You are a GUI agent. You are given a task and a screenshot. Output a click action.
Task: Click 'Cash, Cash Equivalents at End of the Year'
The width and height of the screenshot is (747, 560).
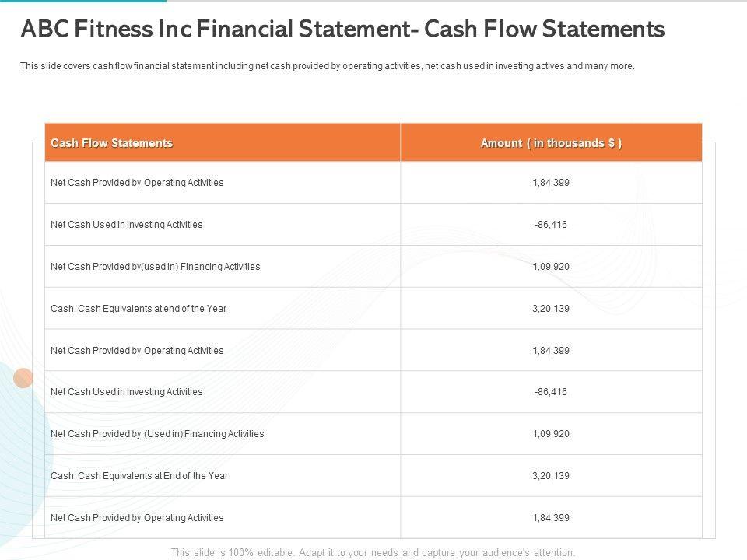click(139, 476)
